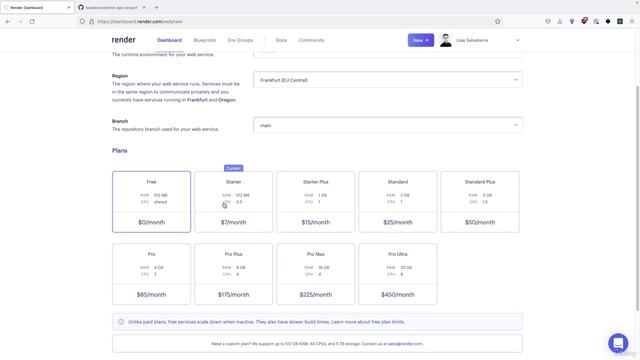Screen dimensions: 640x360
Task: Select the Free plan card
Action: pos(151,202)
